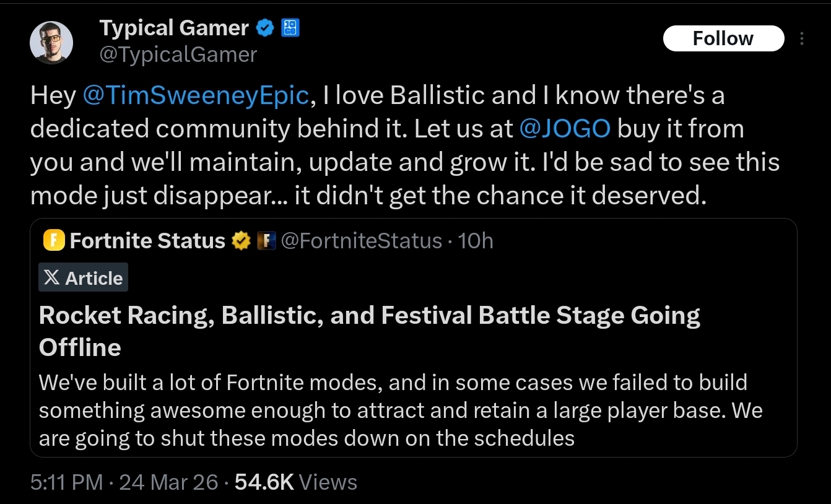831x504 pixels.
Task: Click the Fortnite Status yellow avatar icon
Action: pos(54,240)
